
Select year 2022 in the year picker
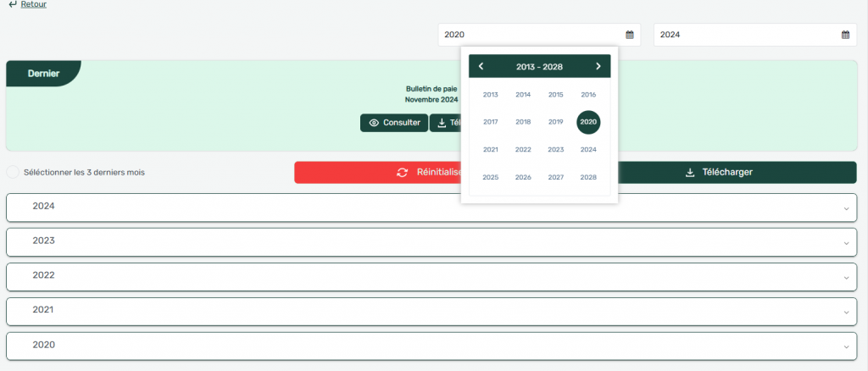[x=523, y=150]
